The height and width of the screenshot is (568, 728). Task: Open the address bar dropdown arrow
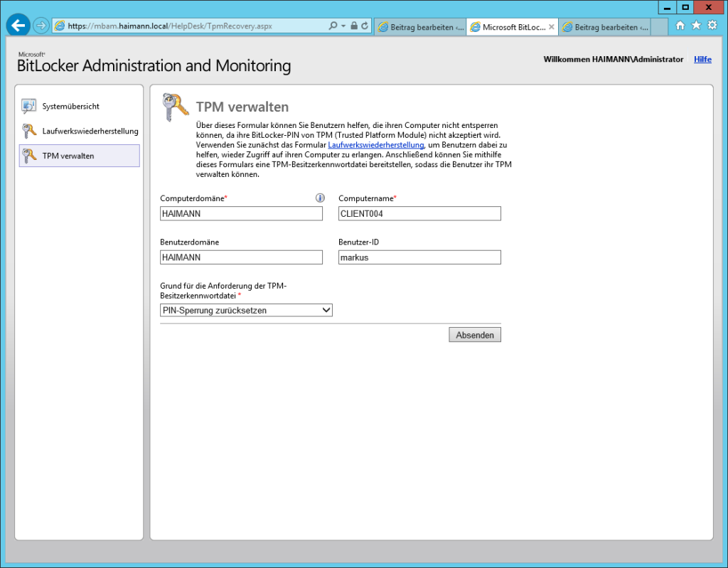[343, 26]
